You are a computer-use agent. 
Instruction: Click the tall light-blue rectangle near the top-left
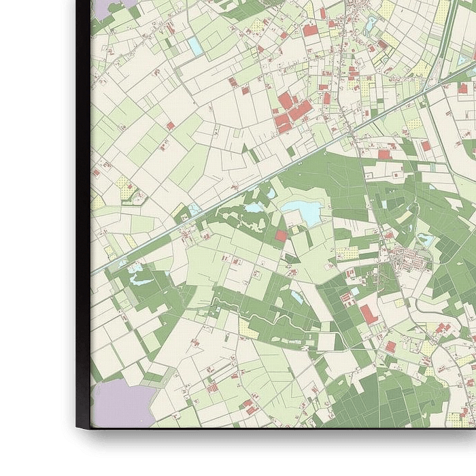pyautogui.click(x=196, y=46)
